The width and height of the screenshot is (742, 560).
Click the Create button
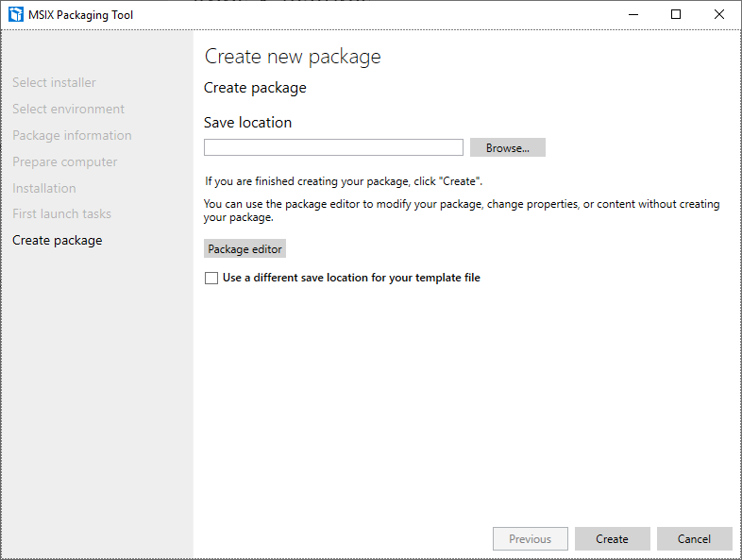612,538
